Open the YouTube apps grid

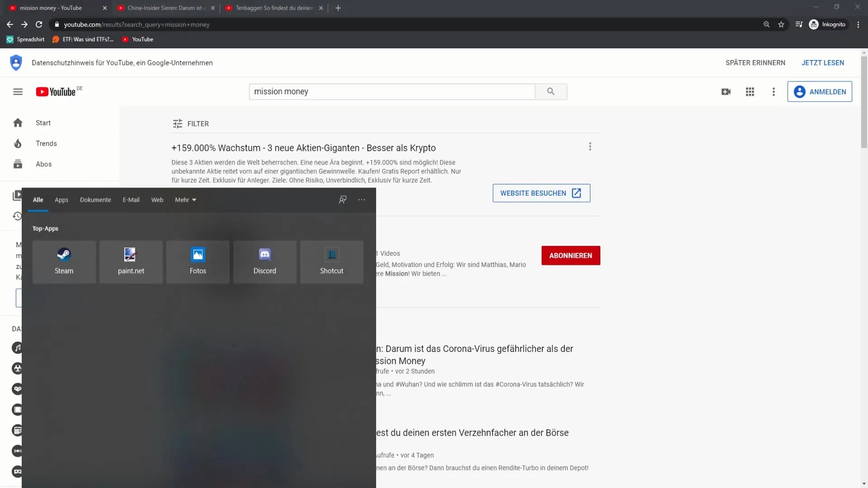click(x=750, y=92)
